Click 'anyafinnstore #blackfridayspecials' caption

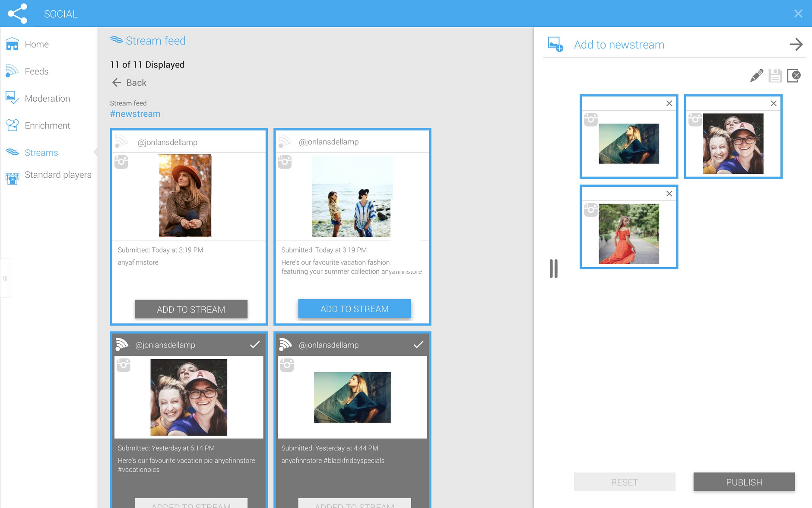tap(333, 460)
